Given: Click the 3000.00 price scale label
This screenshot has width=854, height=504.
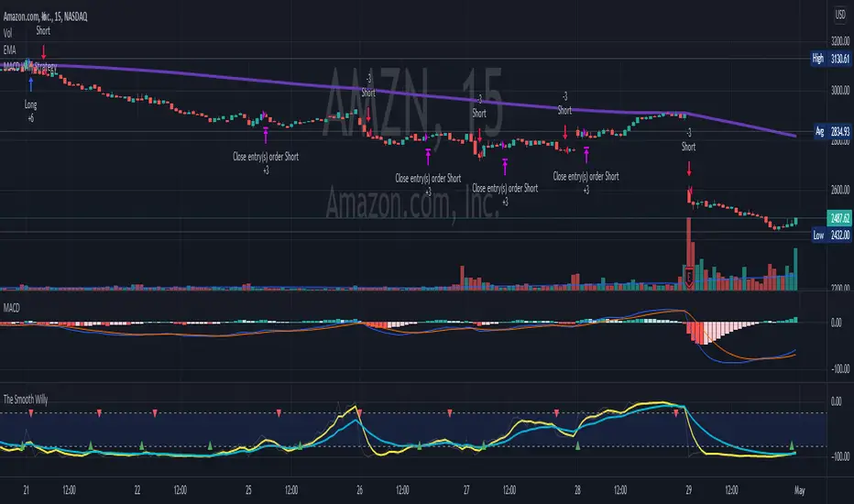Looking at the screenshot, I should tap(840, 91).
